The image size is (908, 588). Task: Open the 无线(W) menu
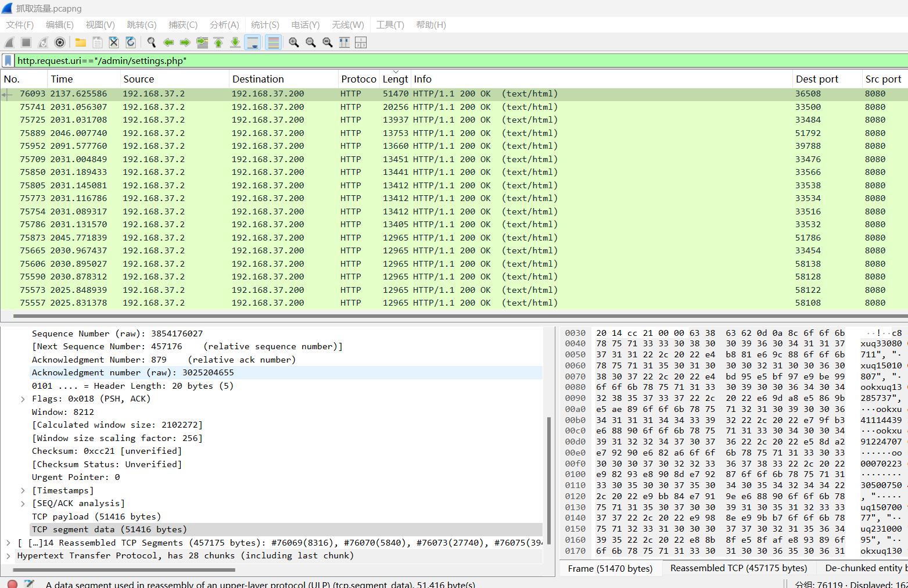click(348, 25)
